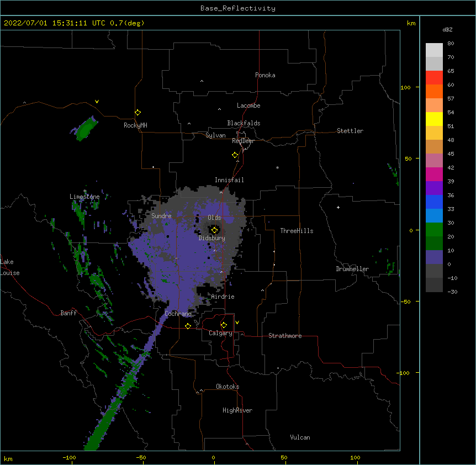This screenshot has height=465, width=476.
Task: Select the blue 33-36 dBZ legend color
Action: point(434,202)
